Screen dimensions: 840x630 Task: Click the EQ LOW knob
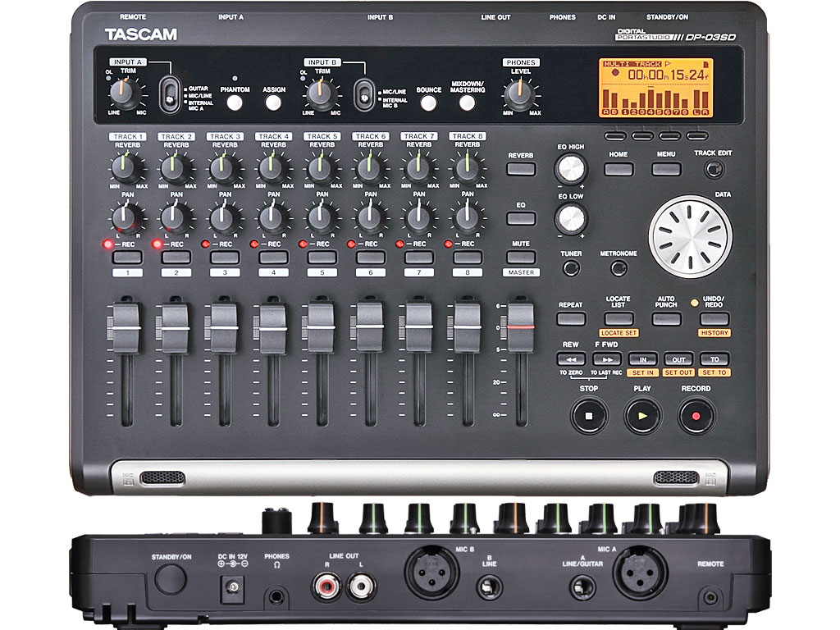pyautogui.click(x=571, y=218)
